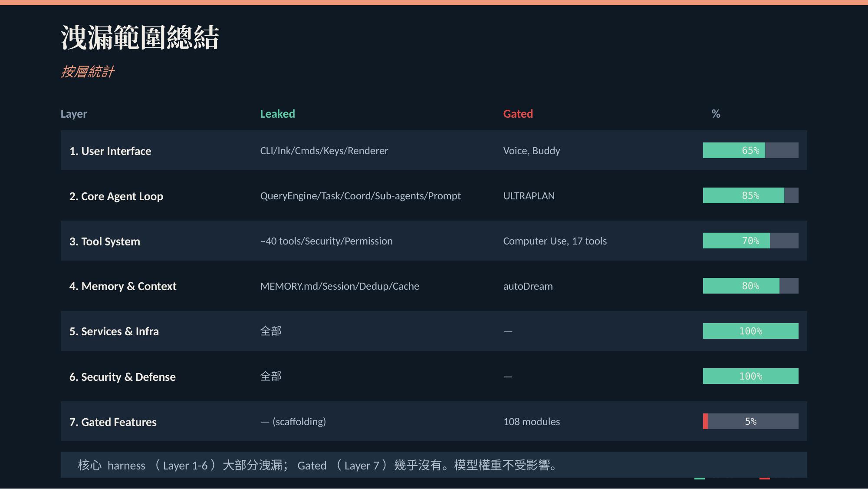Select the row label 7. Gated Features
Screen dimensions: 868x489
click(113, 422)
